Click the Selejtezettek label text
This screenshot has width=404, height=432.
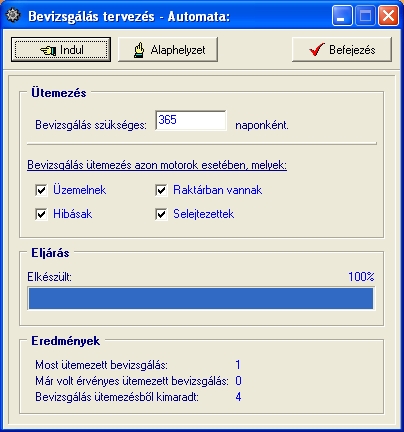point(203,214)
